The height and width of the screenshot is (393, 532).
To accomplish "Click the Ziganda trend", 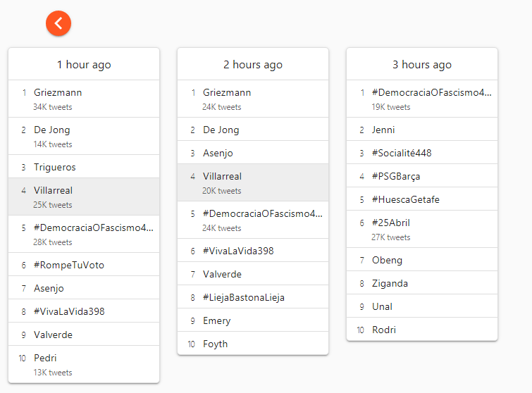I will (x=390, y=283).
